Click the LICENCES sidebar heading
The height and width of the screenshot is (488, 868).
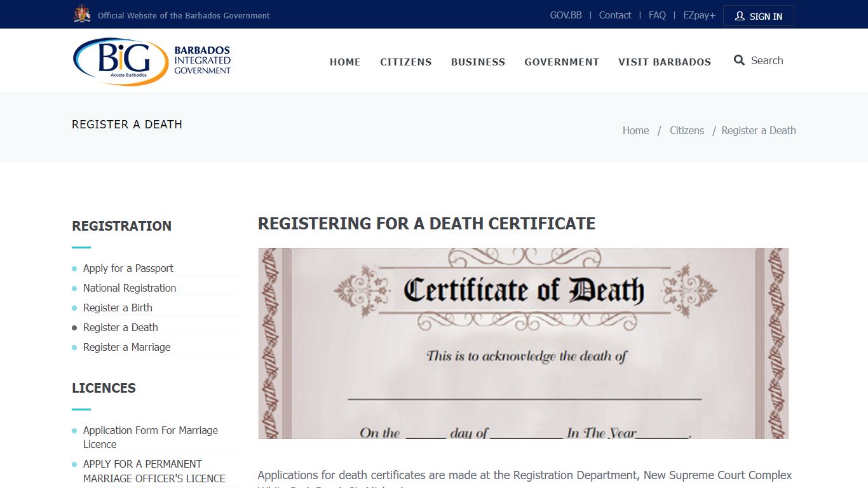104,388
